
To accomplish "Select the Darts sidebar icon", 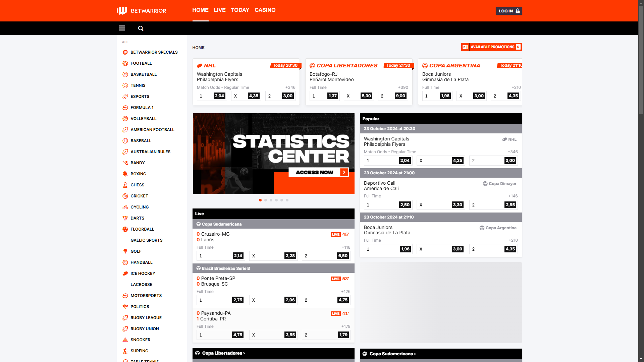I will click(x=125, y=218).
